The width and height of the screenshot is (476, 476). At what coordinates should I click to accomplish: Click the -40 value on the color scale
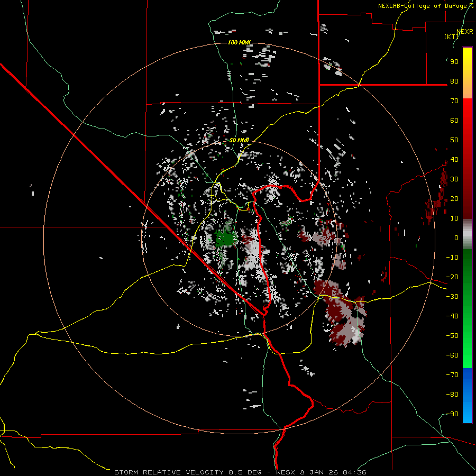(x=452, y=316)
